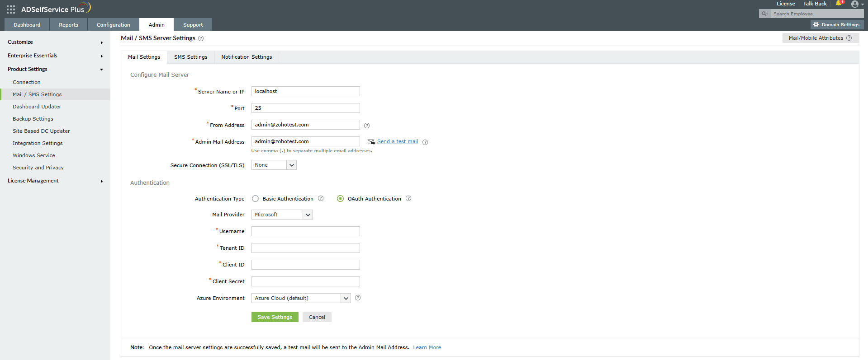Open the Mail Provider dropdown
This screenshot has width=868, height=360.
[x=282, y=215]
